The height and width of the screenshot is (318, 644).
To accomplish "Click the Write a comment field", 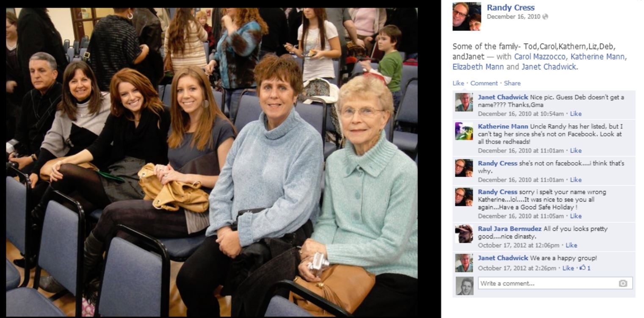I will click(x=555, y=283).
